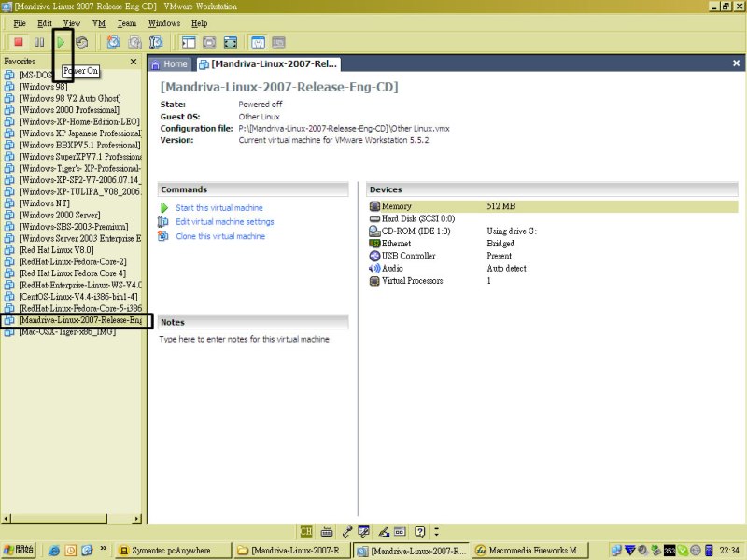
Task: Select [Windows 98 V2 Auto Ghost] favorite
Action: point(69,99)
